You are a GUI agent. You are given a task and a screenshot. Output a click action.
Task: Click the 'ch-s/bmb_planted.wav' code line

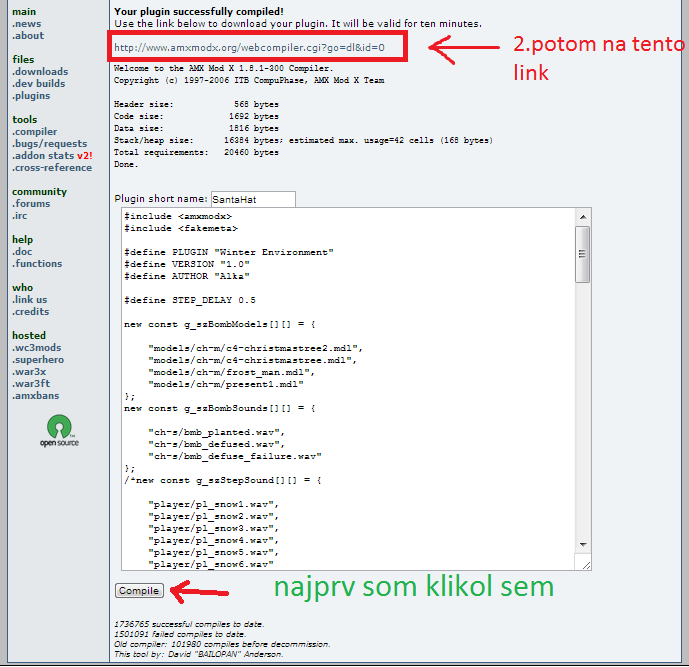pyautogui.click(x=217, y=432)
